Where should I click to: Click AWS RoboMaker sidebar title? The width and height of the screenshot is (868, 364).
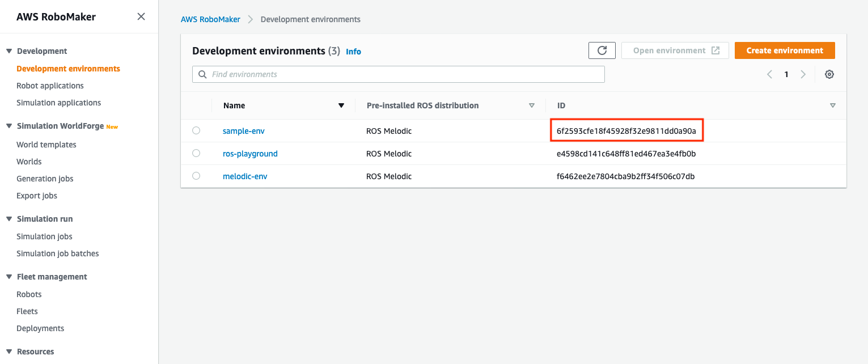[56, 17]
